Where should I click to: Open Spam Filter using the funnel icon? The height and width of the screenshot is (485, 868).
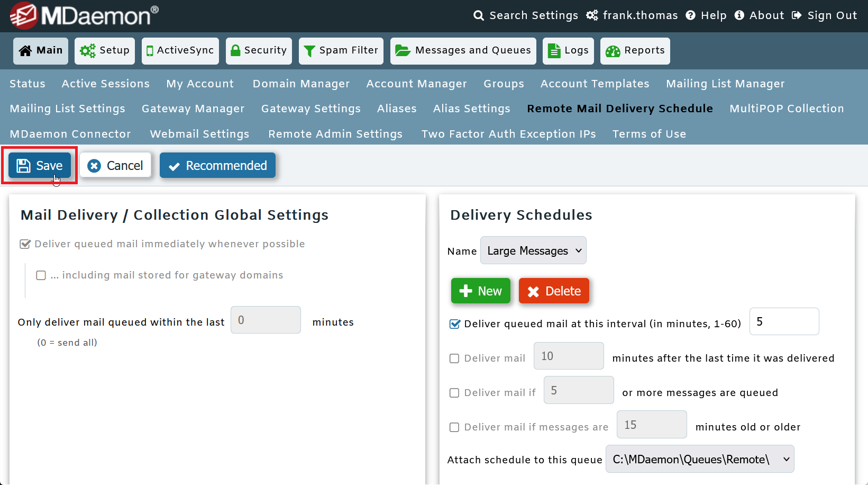click(309, 50)
